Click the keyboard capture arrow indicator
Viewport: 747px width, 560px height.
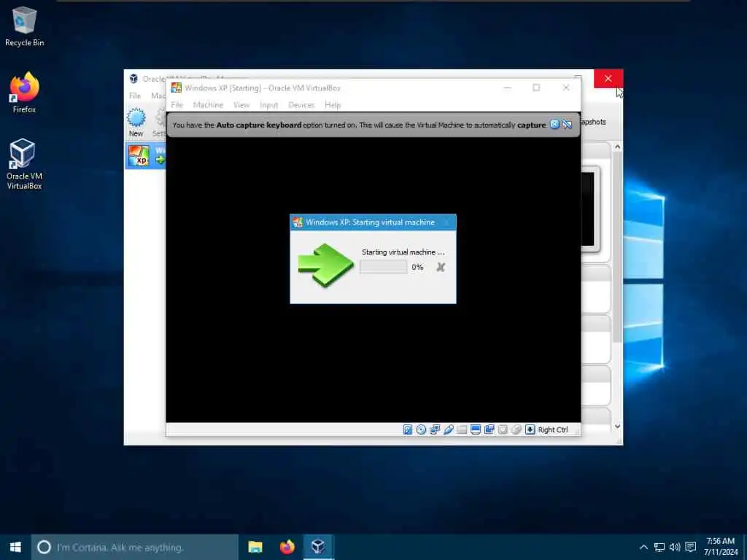click(530, 429)
